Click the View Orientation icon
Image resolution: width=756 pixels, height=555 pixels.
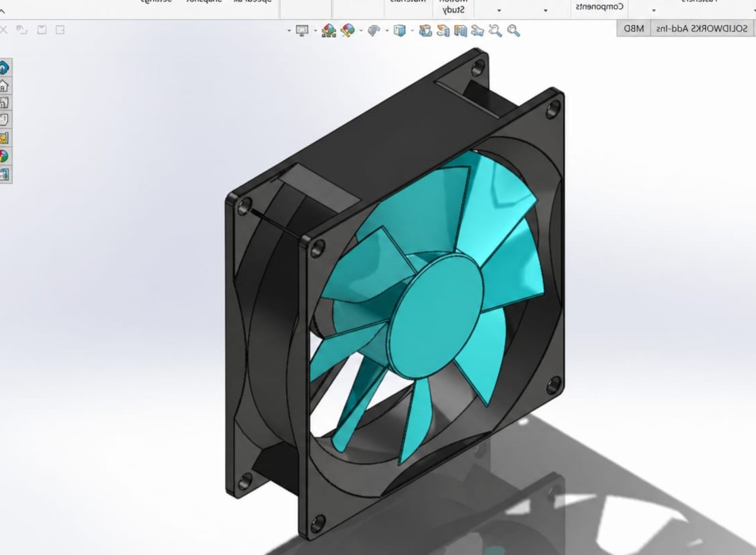pos(425,31)
